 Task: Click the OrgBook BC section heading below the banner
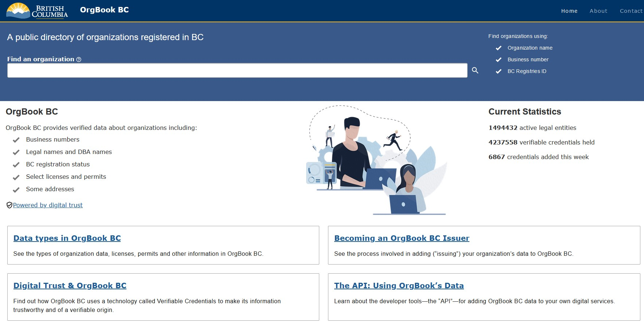[x=32, y=112]
